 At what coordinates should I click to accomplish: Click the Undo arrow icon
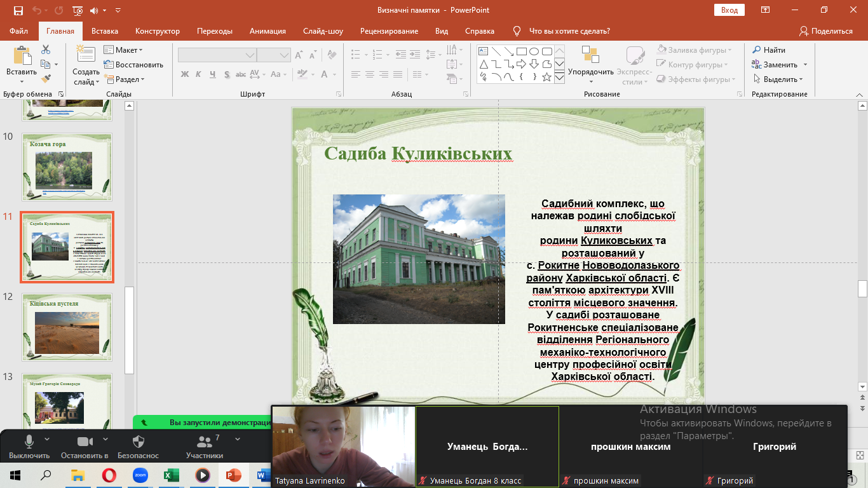click(37, 10)
